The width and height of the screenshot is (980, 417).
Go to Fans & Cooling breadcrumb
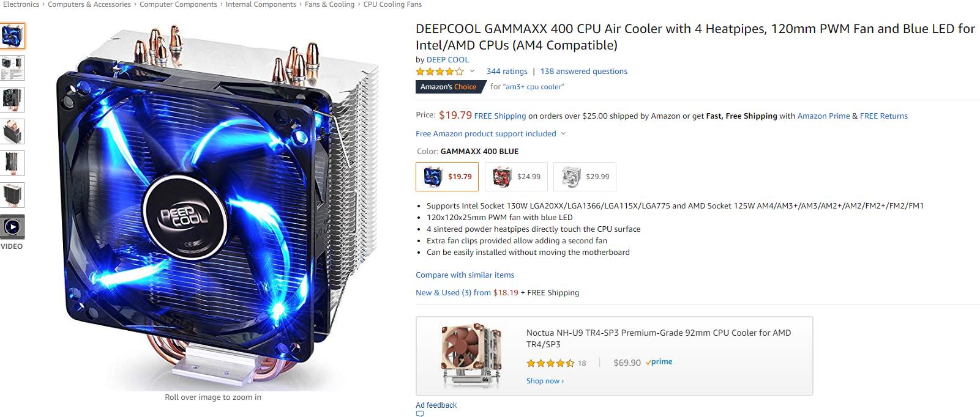click(329, 4)
